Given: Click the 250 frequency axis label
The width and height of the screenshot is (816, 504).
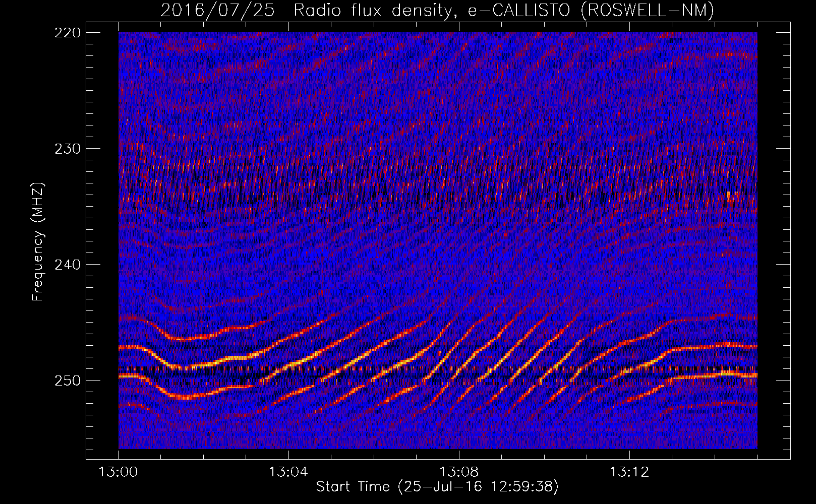Looking at the screenshot, I should point(67,381).
